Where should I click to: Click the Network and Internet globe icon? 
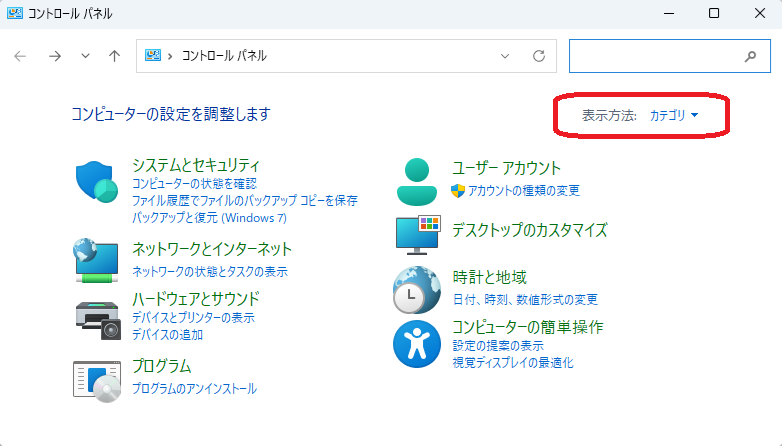coord(97,260)
